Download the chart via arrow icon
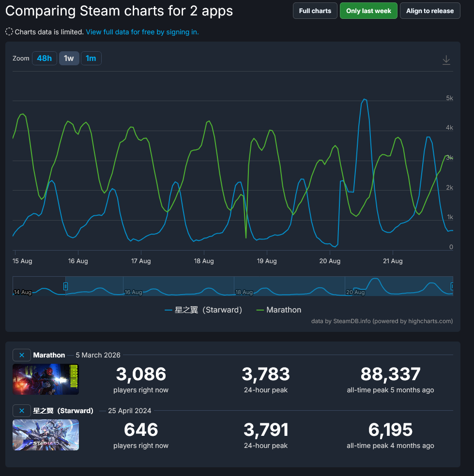Viewport: 474px width, 476px height. [446, 60]
